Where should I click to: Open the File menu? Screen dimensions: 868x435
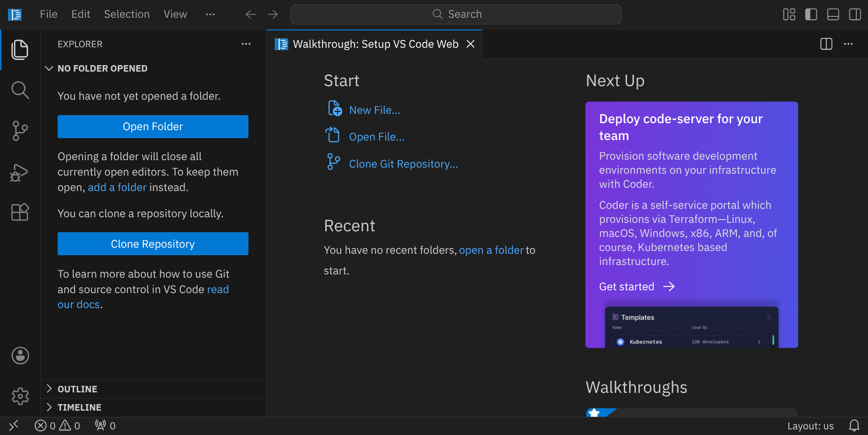tap(48, 15)
